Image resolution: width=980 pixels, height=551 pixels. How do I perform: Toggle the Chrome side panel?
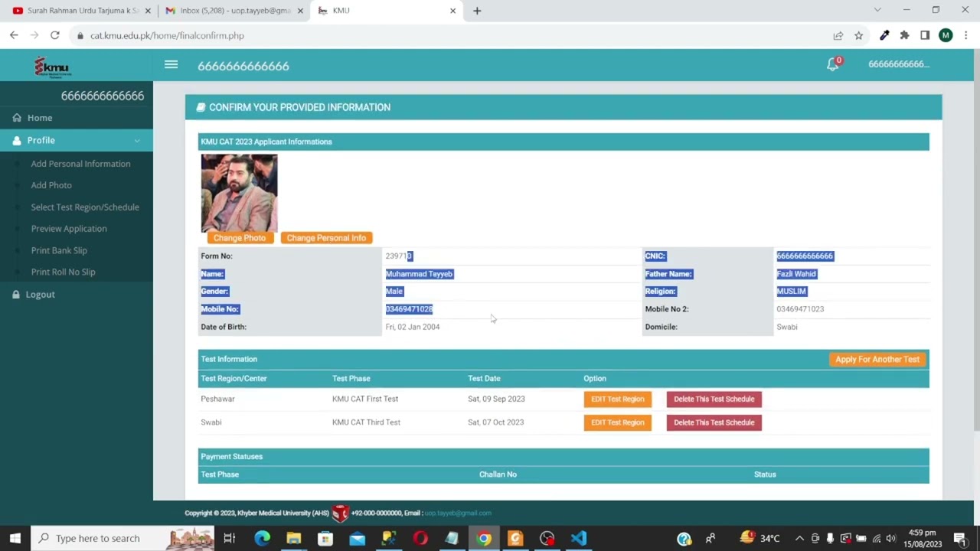point(925,35)
